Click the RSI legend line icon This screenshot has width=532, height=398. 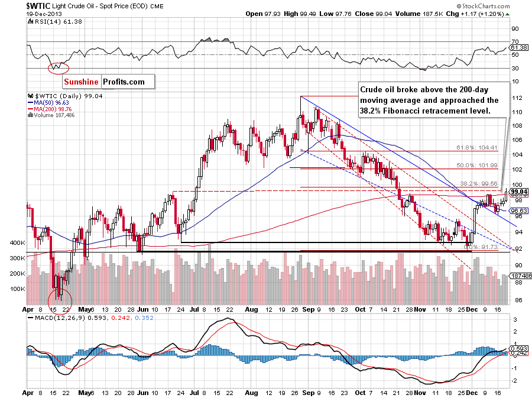pyautogui.click(x=31, y=22)
